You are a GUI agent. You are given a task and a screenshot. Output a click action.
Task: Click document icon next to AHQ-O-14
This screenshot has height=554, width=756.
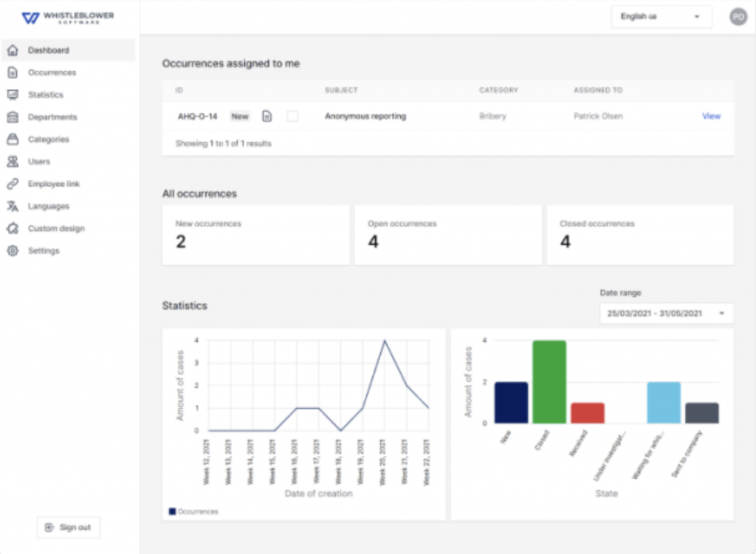[267, 116]
